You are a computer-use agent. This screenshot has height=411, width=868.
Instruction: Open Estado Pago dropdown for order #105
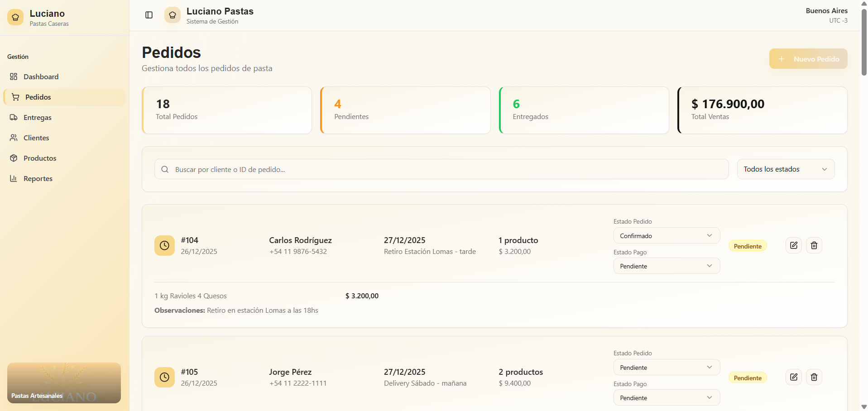(667, 397)
